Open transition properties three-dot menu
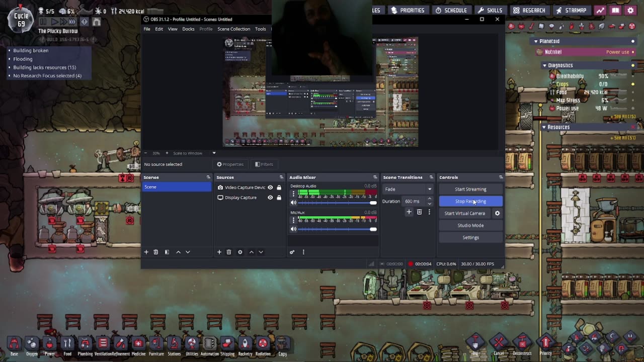The height and width of the screenshot is (362, 644). (x=429, y=212)
